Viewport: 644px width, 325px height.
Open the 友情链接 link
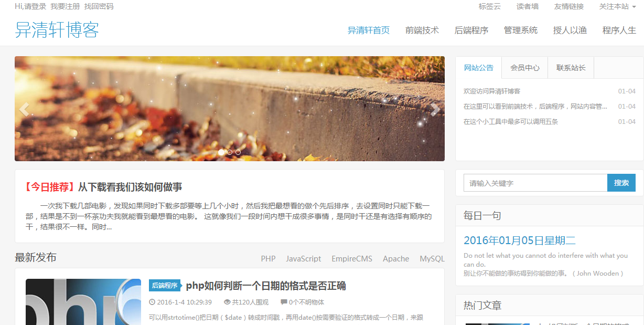pyautogui.click(x=569, y=6)
